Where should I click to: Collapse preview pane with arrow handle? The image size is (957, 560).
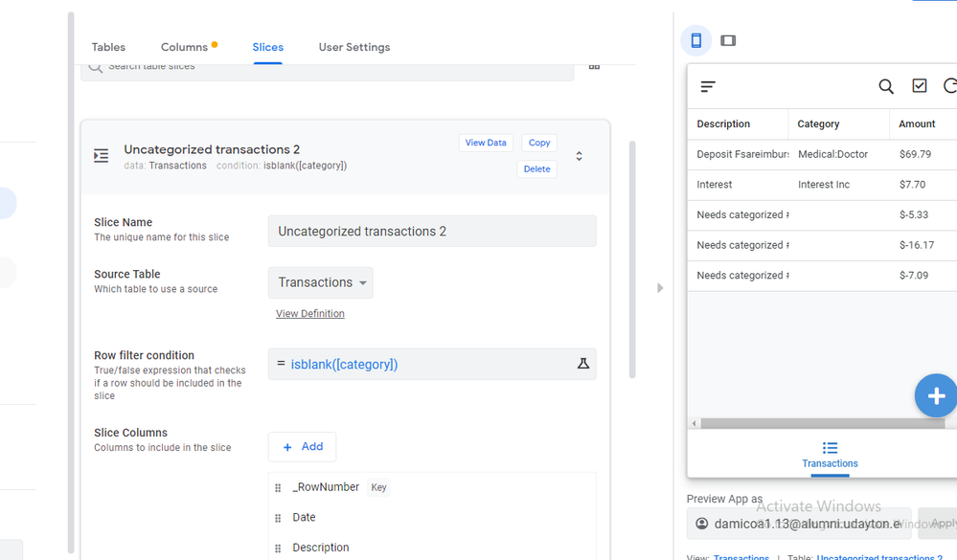point(660,288)
